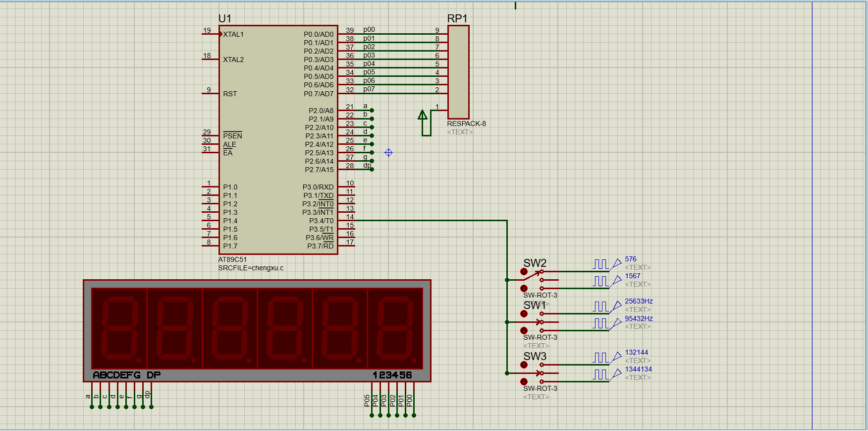Click the PSEN pin label
This screenshot has width=868, height=431.
pyautogui.click(x=232, y=136)
